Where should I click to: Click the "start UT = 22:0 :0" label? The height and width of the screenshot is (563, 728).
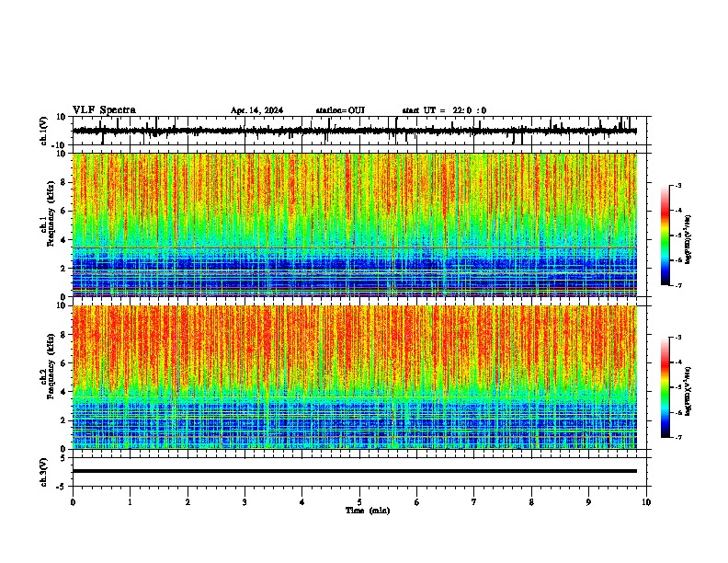pos(444,110)
